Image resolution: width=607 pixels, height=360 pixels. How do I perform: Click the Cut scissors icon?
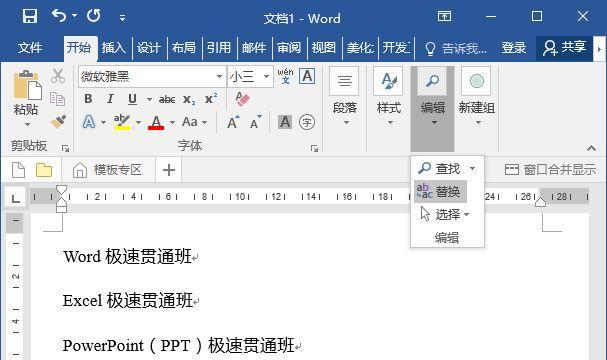58,76
